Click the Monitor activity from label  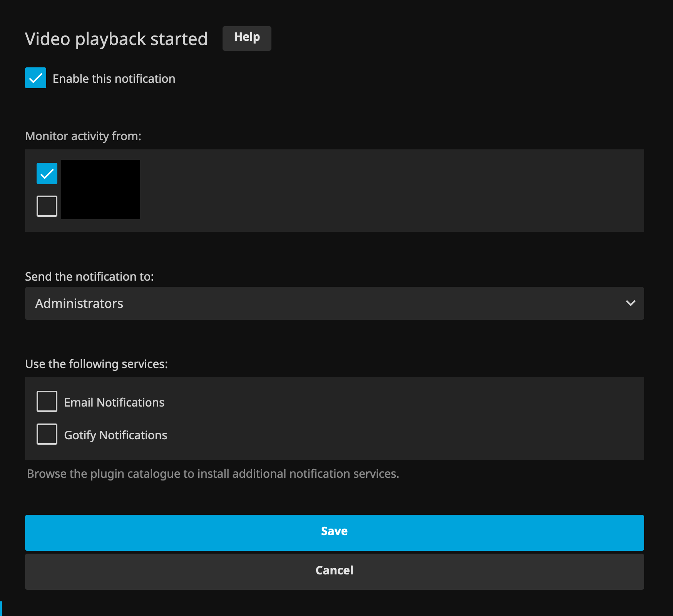[83, 136]
